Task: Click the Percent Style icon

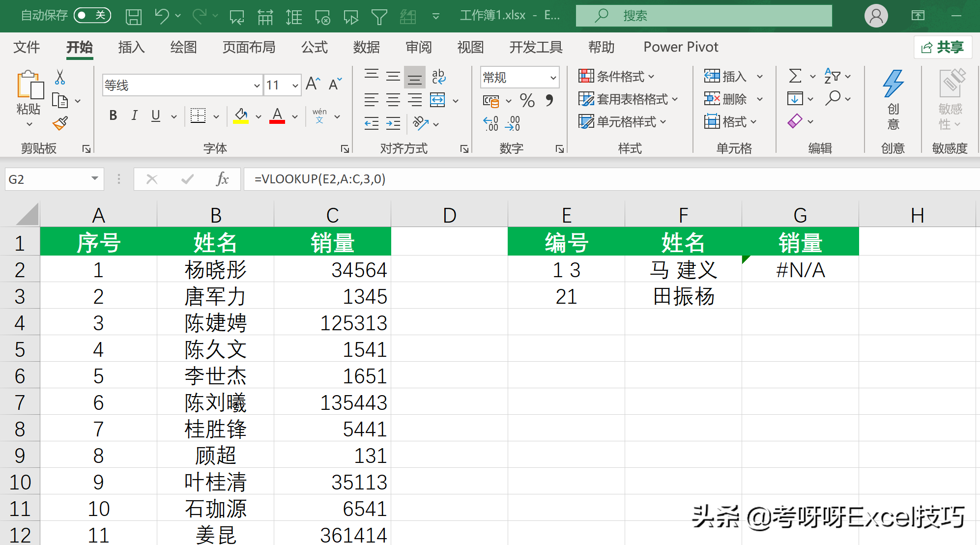Action: click(527, 100)
